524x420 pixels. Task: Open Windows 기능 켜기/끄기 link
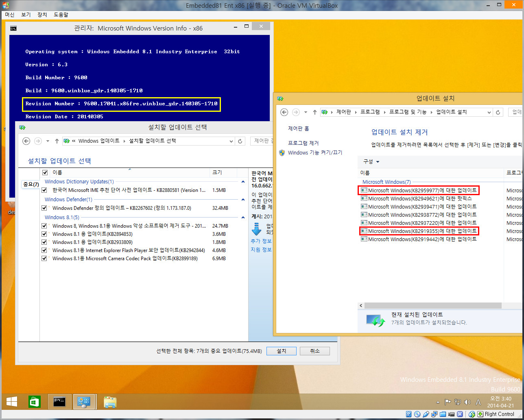click(315, 153)
